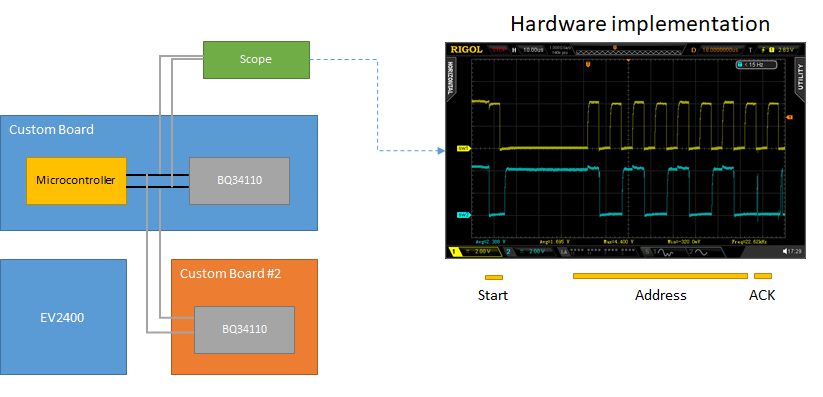Select the yellow Microcontroller block
823x397 pixels.
pos(77,181)
